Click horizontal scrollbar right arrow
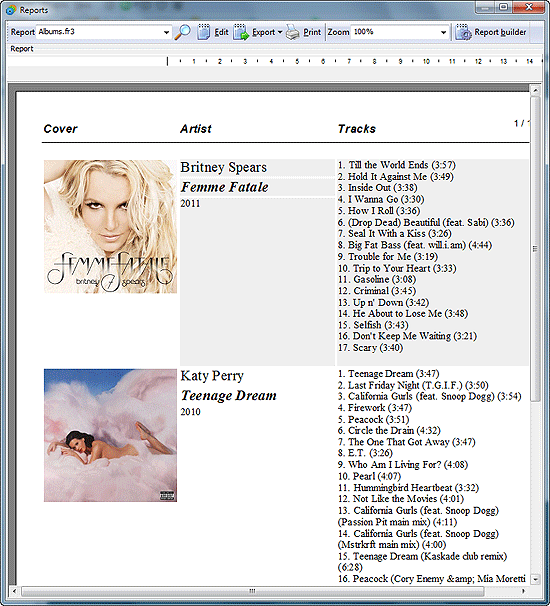 click(524, 591)
